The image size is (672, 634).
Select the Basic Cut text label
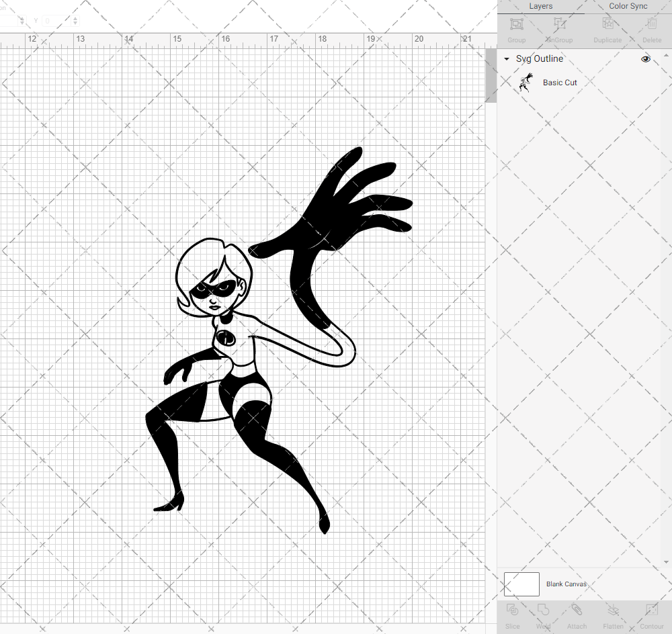point(560,83)
